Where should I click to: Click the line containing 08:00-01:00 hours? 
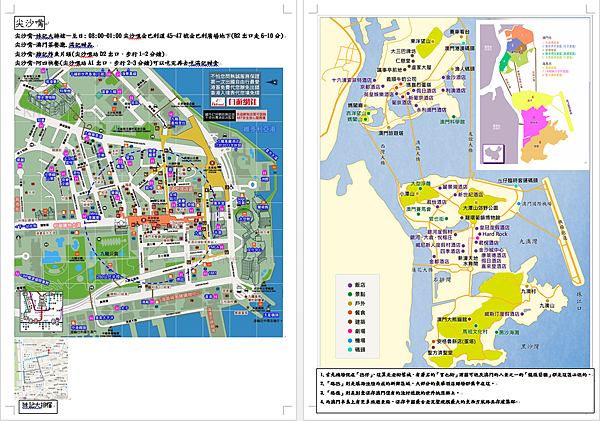click(x=149, y=36)
